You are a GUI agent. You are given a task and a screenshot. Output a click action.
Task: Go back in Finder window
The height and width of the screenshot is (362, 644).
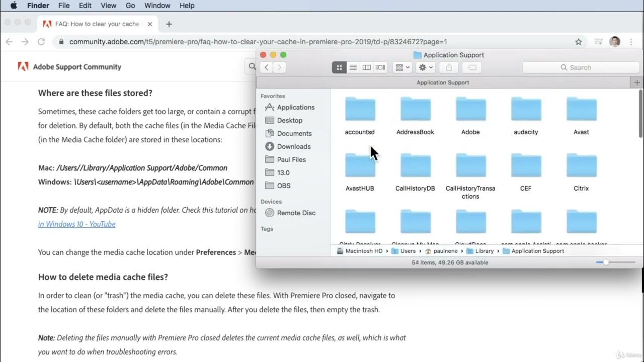(x=267, y=67)
